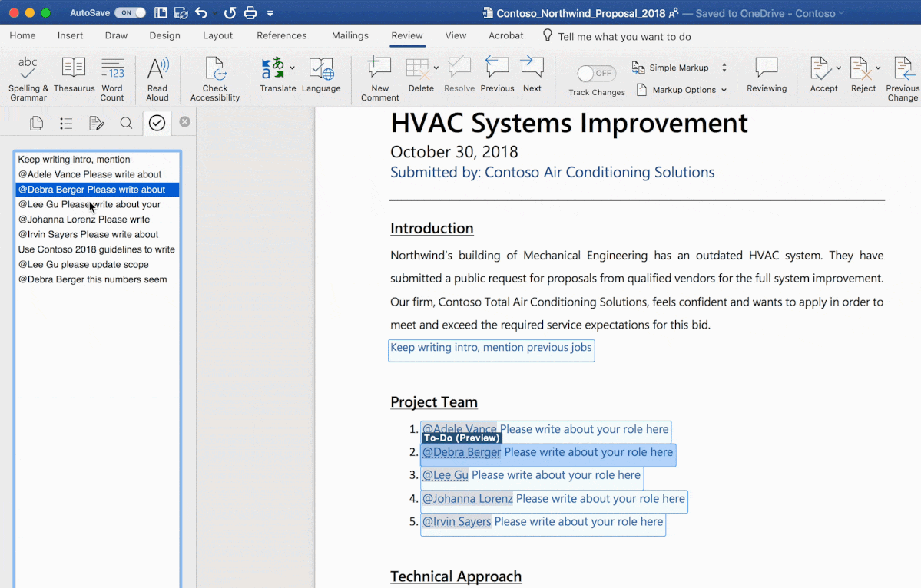The width and height of the screenshot is (921, 588).
Task: Go to the Next comment
Action: pyautogui.click(x=532, y=74)
